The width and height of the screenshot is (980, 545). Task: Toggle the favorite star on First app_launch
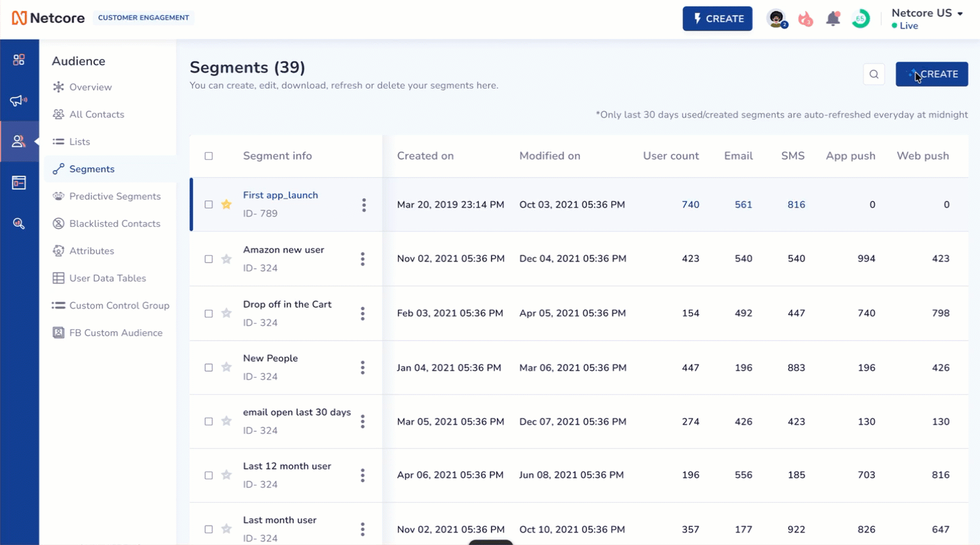click(226, 204)
